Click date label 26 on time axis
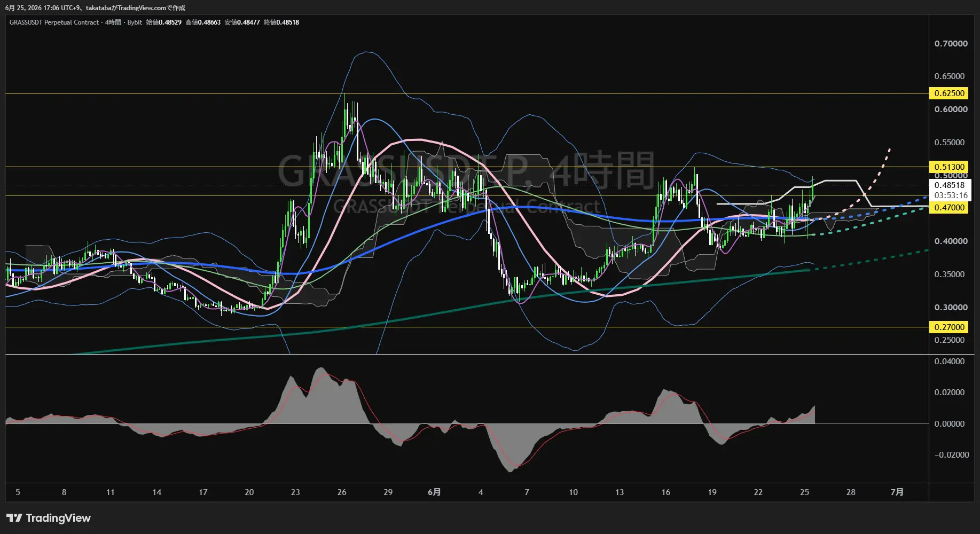The width and height of the screenshot is (980, 534). [342, 492]
